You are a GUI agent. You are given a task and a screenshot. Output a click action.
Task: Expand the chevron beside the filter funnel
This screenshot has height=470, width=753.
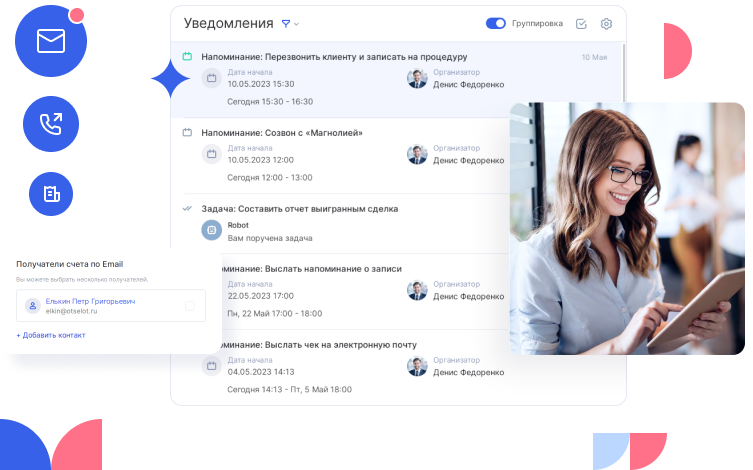[x=297, y=24]
